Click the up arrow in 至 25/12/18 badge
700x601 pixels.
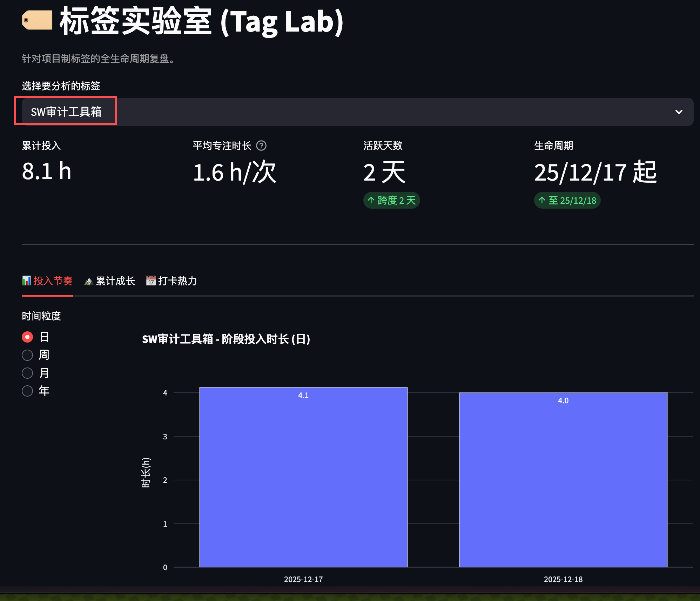pyautogui.click(x=542, y=200)
